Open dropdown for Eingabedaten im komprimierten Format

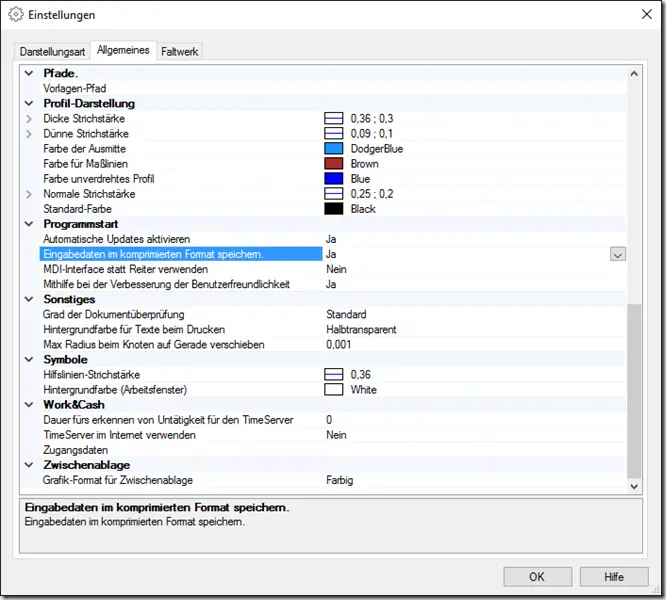pos(618,255)
